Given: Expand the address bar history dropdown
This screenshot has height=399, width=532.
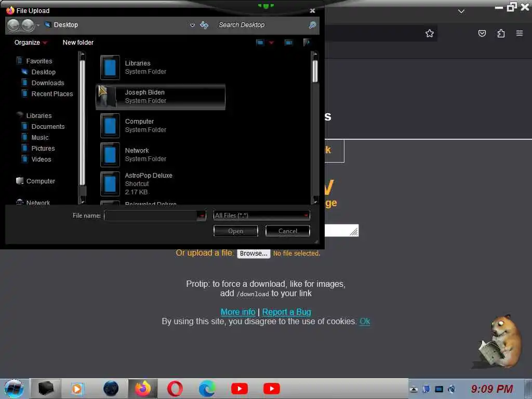Looking at the screenshot, I should pos(192,25).
